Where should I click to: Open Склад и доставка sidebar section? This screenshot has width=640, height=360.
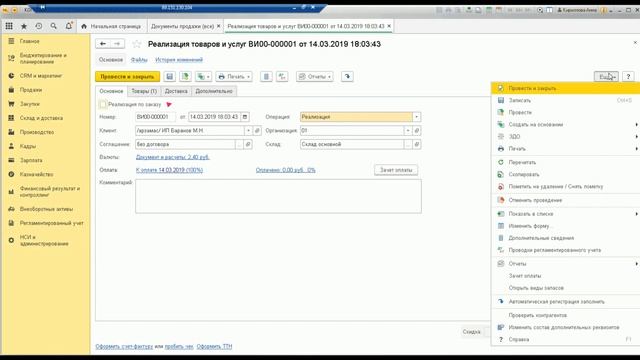pos(41,118)
